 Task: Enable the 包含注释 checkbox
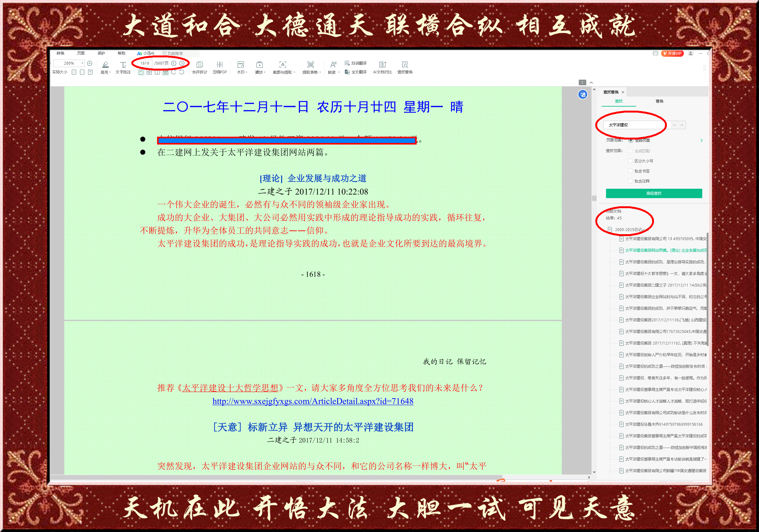point(630,181)
